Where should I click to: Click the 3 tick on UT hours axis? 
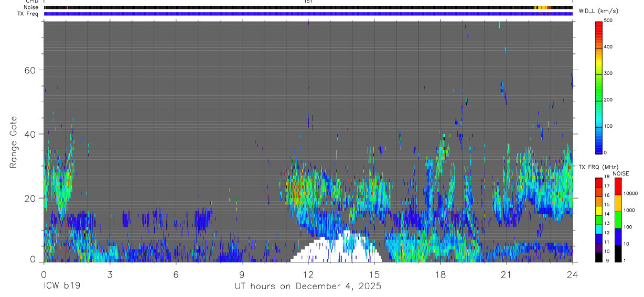(110, 274)
